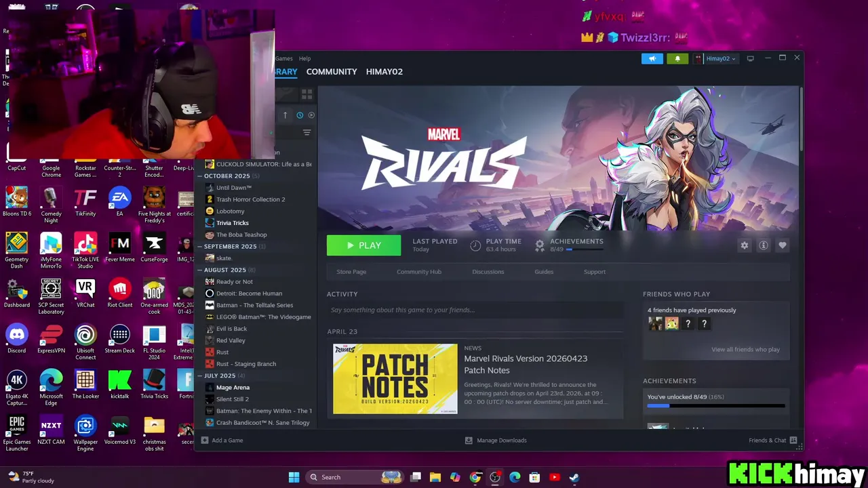Open the Help menu
Image resolution: width=868 pixels, height=488 pixels.
pos(304,58)
